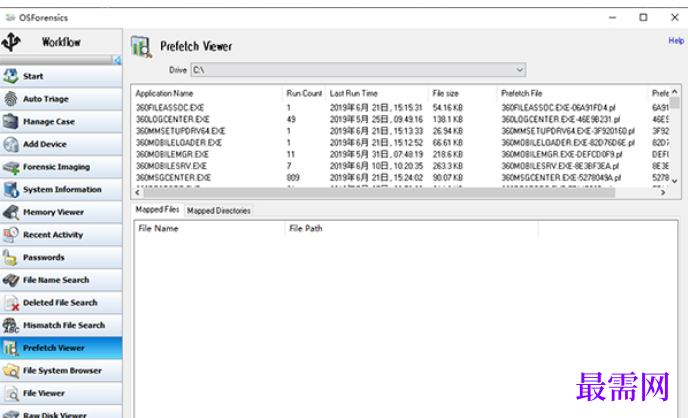Select 360MOBILELOADER.EXE row
The height and width of the screenshot is (418, 688).
pyautogui.click(x=401, y=143)
